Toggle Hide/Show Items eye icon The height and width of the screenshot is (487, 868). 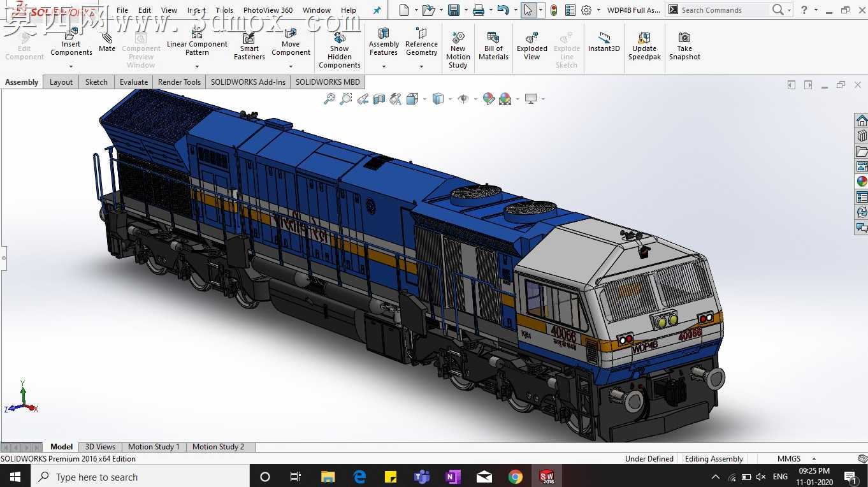463,99
